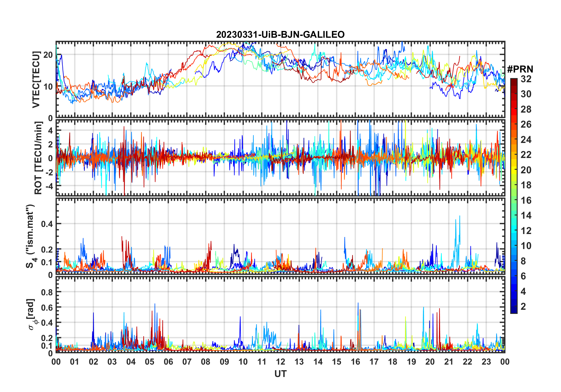
Task: Click the S4 ("ism.mat") axis label
Action: pyautogui.click(x=30, y=236)
